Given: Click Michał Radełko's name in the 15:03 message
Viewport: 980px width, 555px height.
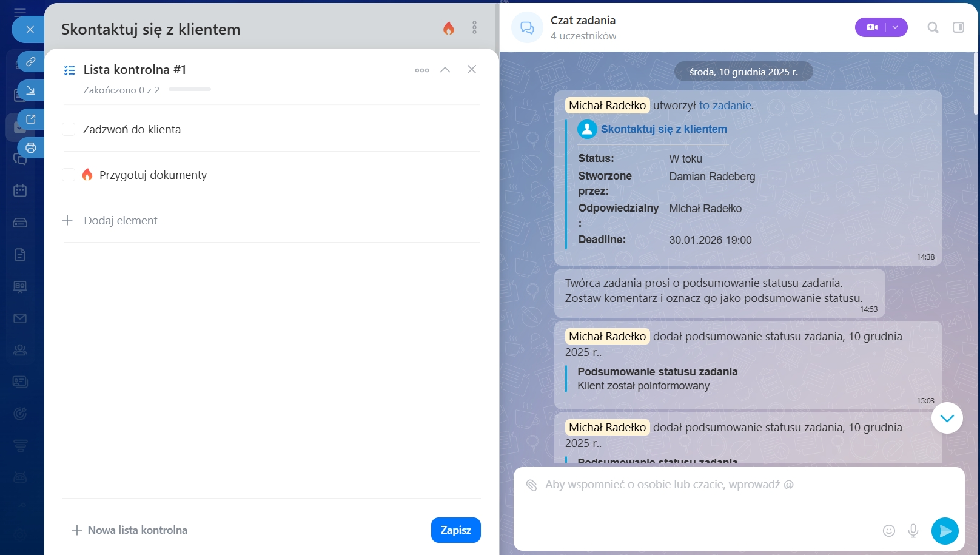Looking at the screenshot, I should (608, 336).
